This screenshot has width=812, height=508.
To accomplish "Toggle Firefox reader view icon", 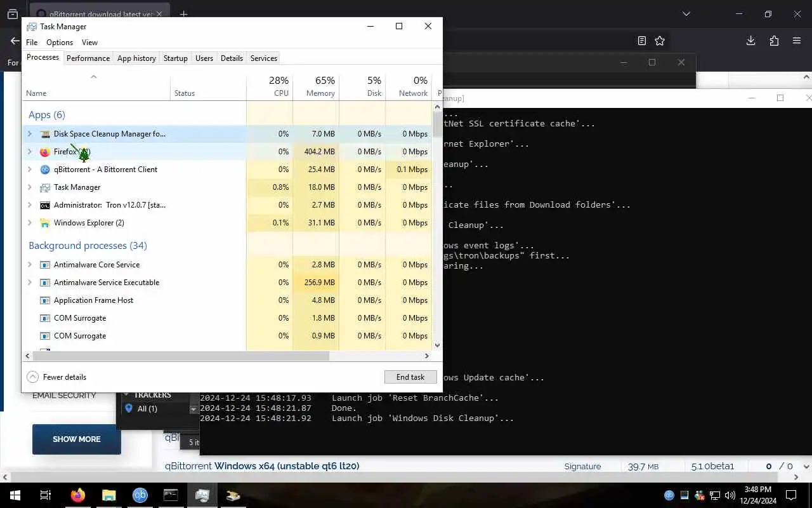I will (x=642, y=41).
